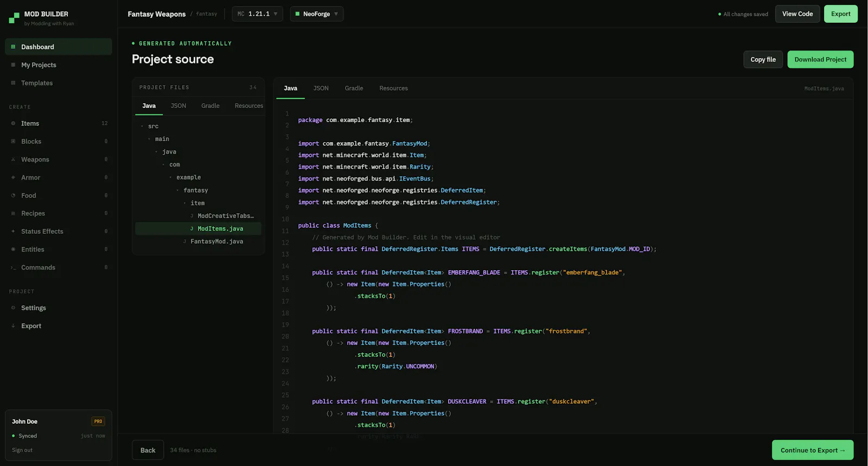This screenshot has height=466, width=868.
Task: Open Dashboard via its sidebar icon
Action: pyautogui.click(x=13, y=47)
